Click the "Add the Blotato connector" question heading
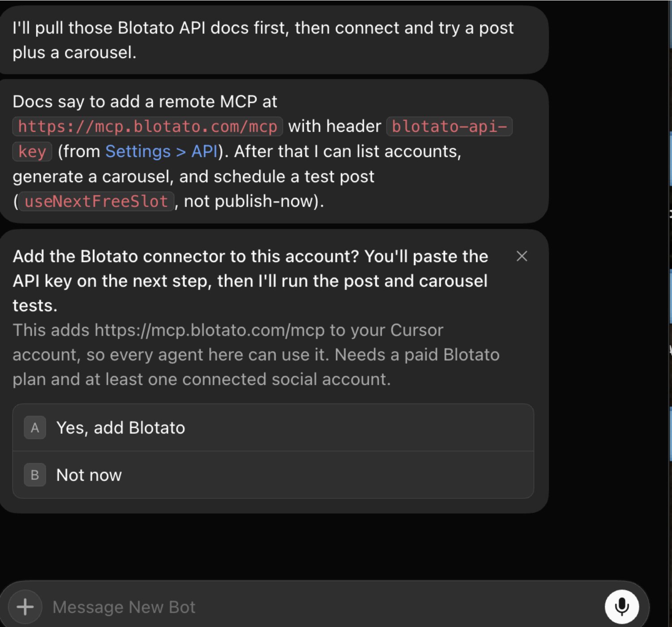Screen dimensions: 672x627 [250, 281]
